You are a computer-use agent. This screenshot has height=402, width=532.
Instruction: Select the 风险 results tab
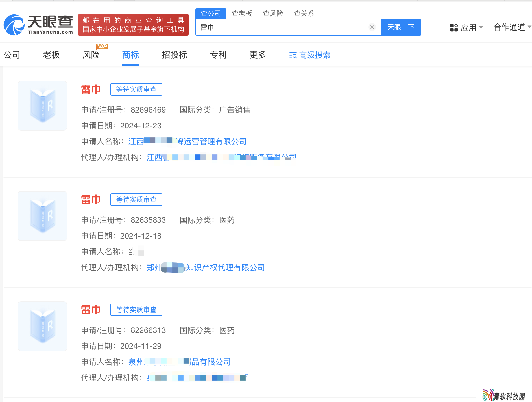pos(91,55)
